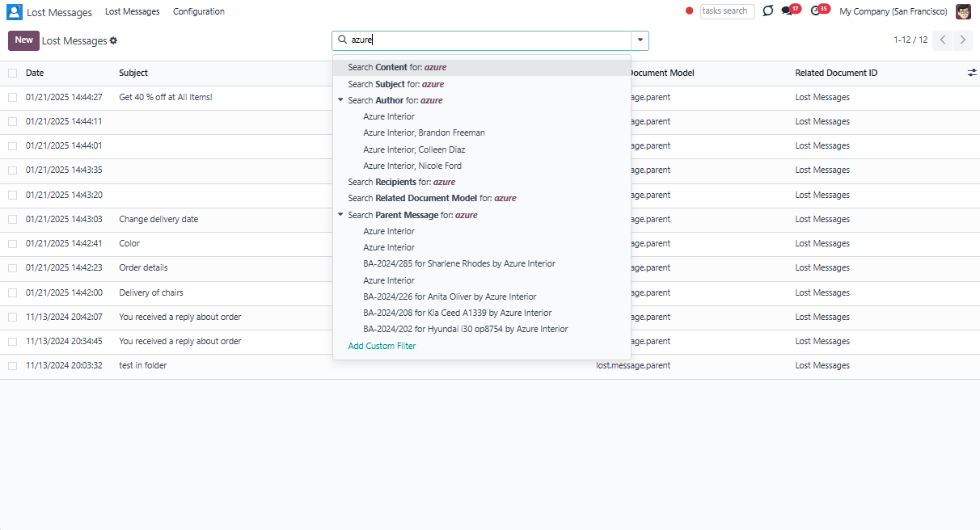Go to next page arrow
Screen dimensions: 980x530
point(962,40)
